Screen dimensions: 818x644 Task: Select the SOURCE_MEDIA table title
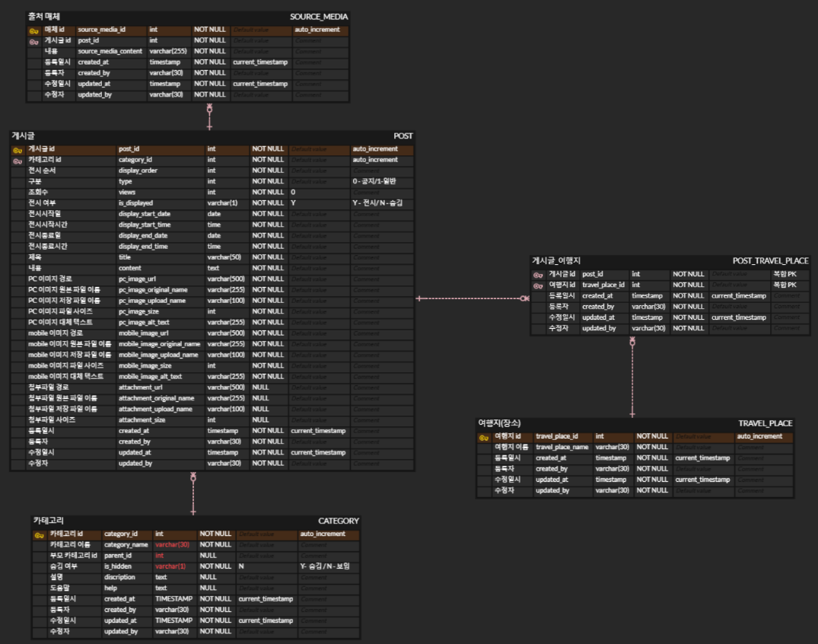[x=319, y=17]
